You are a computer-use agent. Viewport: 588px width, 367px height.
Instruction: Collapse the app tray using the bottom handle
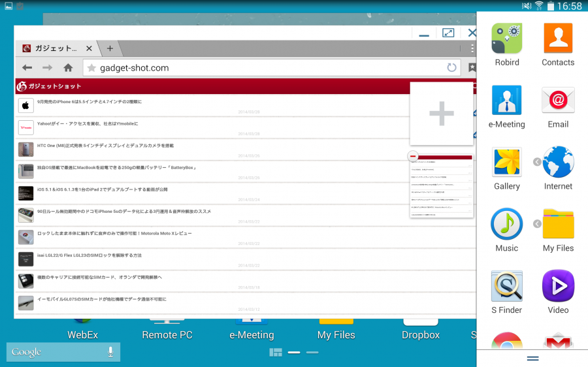click(532, 359)
